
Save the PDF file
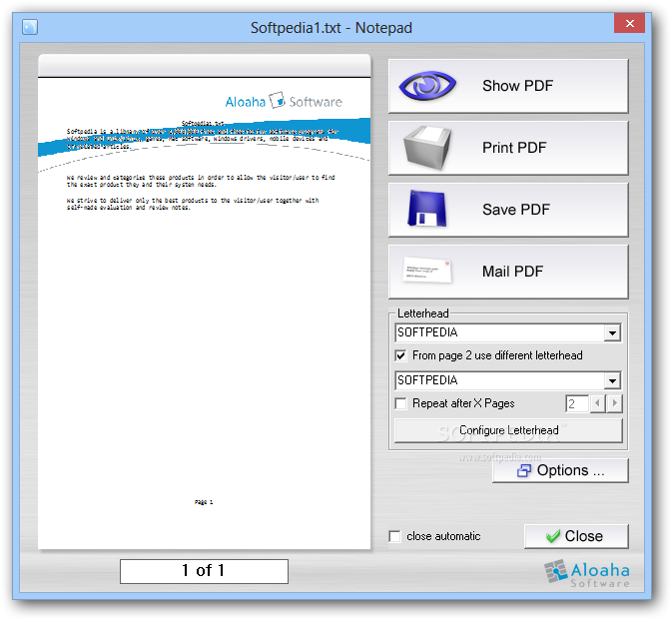508,210
